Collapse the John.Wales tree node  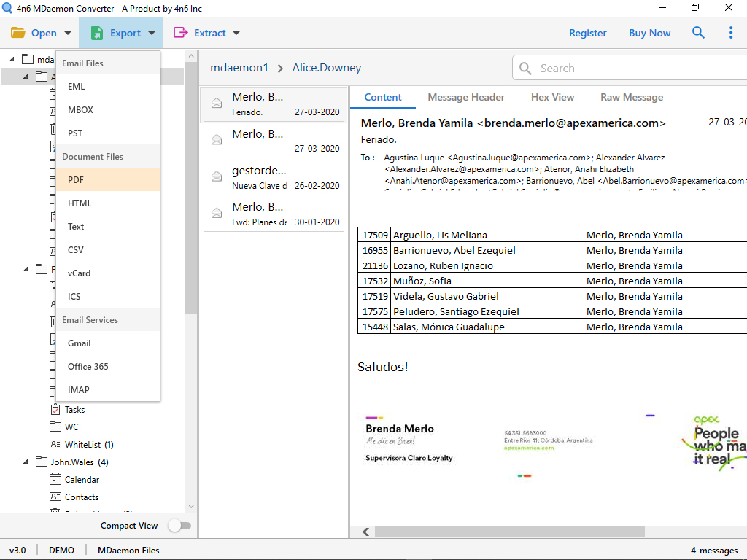26,462
